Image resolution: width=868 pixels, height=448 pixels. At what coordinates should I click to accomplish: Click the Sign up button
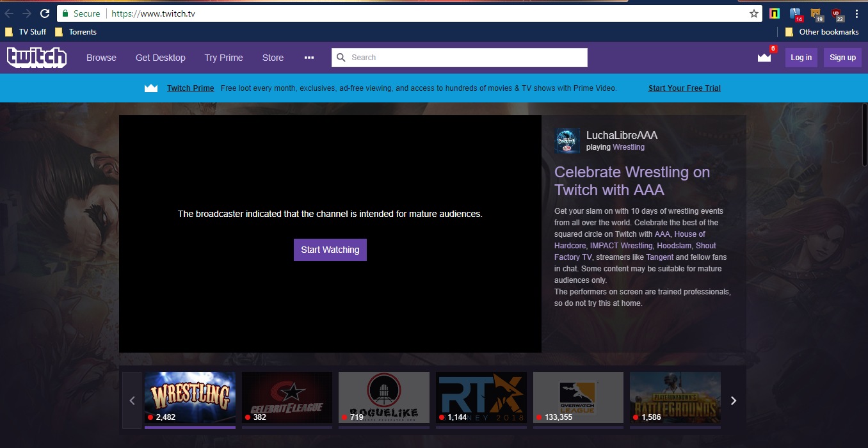coord(842,58)
